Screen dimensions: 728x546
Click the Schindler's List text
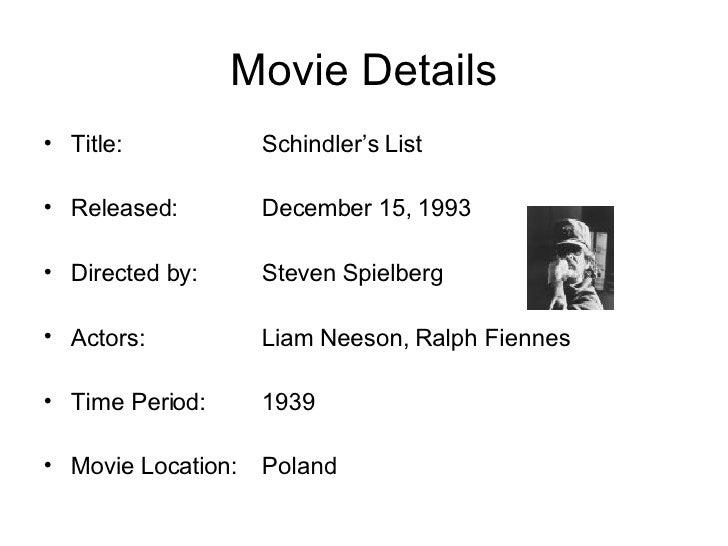pos(342,144)
